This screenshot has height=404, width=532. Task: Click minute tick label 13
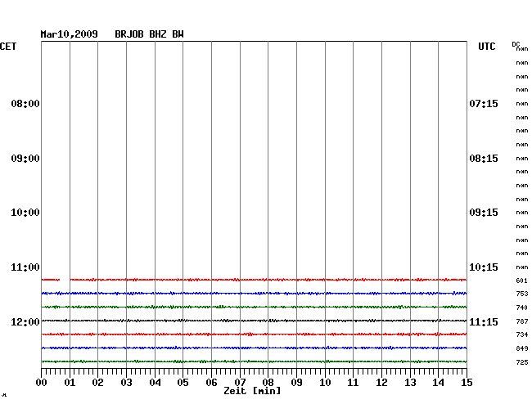pos(410,383)
